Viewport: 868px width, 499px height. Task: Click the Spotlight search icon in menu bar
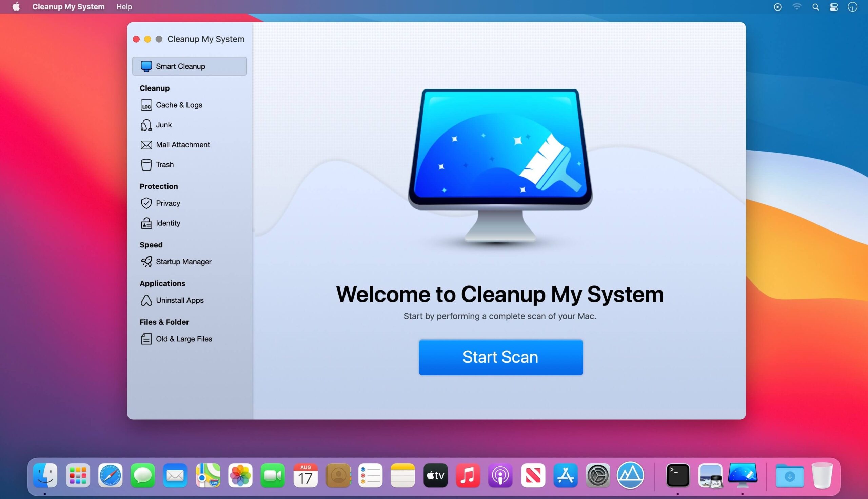pos(815,7)
